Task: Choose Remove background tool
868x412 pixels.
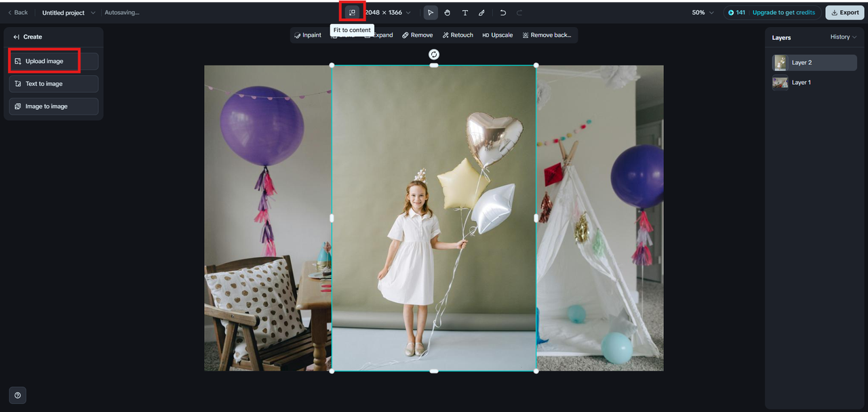Action: coord(547,35)
